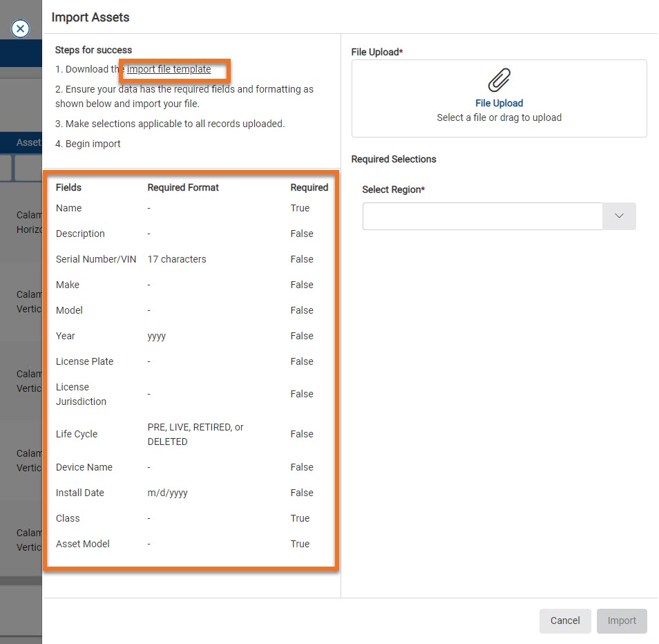This screenshot has height=644, width=659.
Task: Click the Required column header
Action: pos(309,187)
